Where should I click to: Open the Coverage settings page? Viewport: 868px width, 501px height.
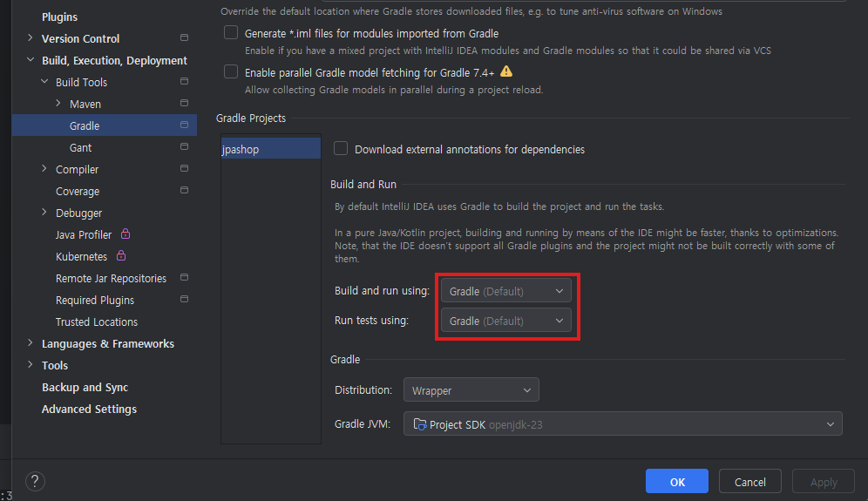pos(78,192)
